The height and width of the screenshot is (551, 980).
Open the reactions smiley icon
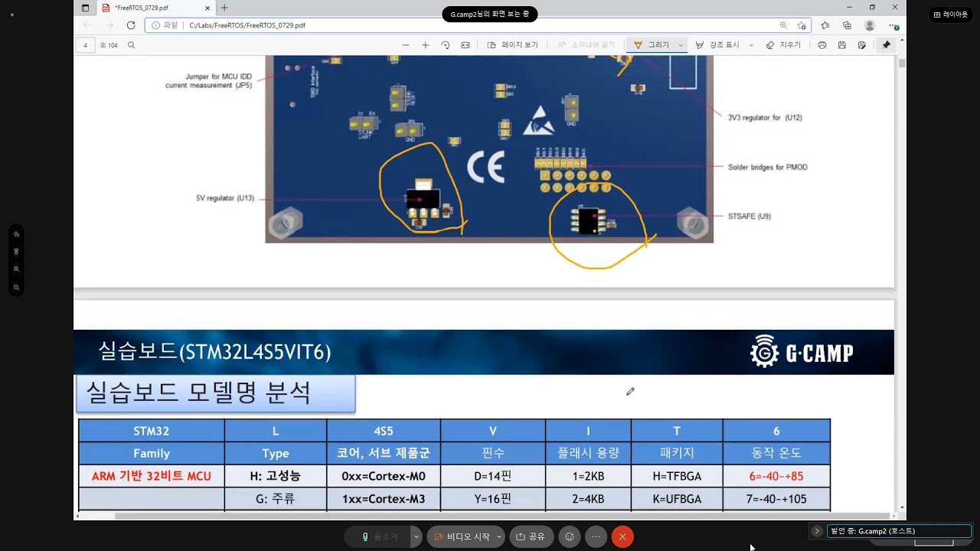click(570, 537)
